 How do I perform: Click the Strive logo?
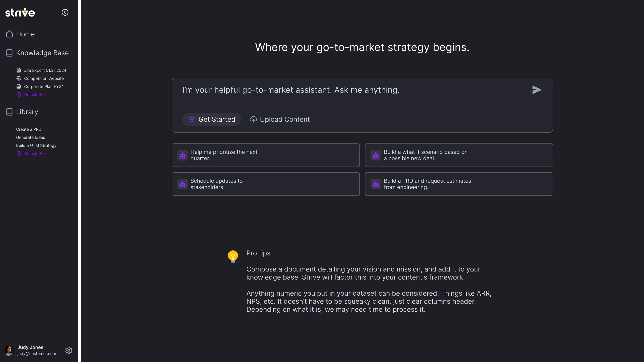20,12
